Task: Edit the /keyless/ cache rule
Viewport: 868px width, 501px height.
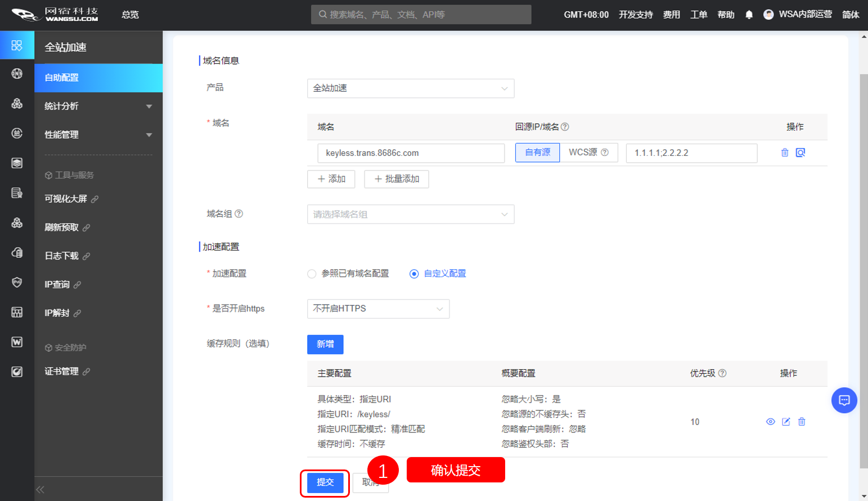Action: tap(786, 422)
